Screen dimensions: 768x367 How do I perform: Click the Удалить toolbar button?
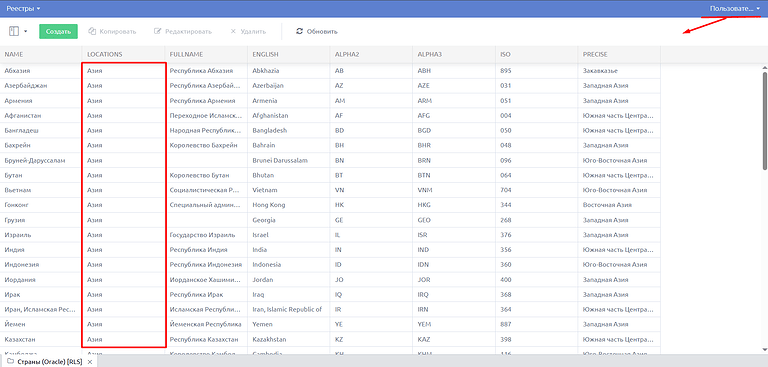point(248,31)
